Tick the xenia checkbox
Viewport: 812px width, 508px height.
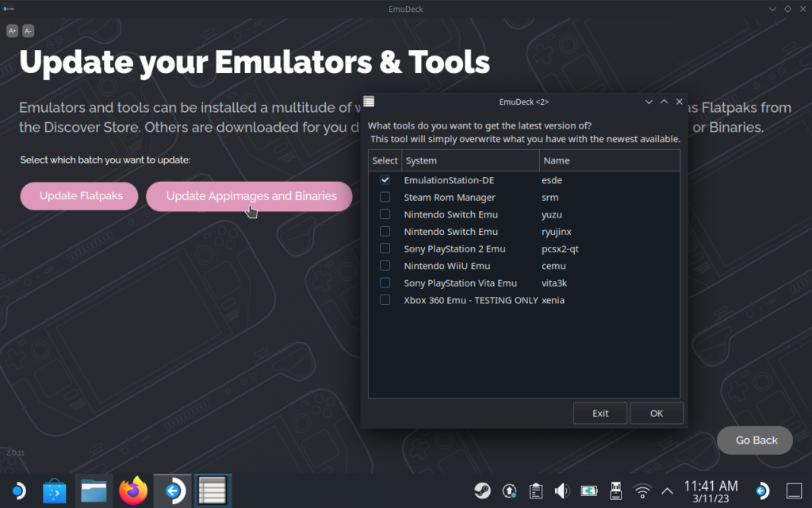pyautogui.click(x=385, y=299)
